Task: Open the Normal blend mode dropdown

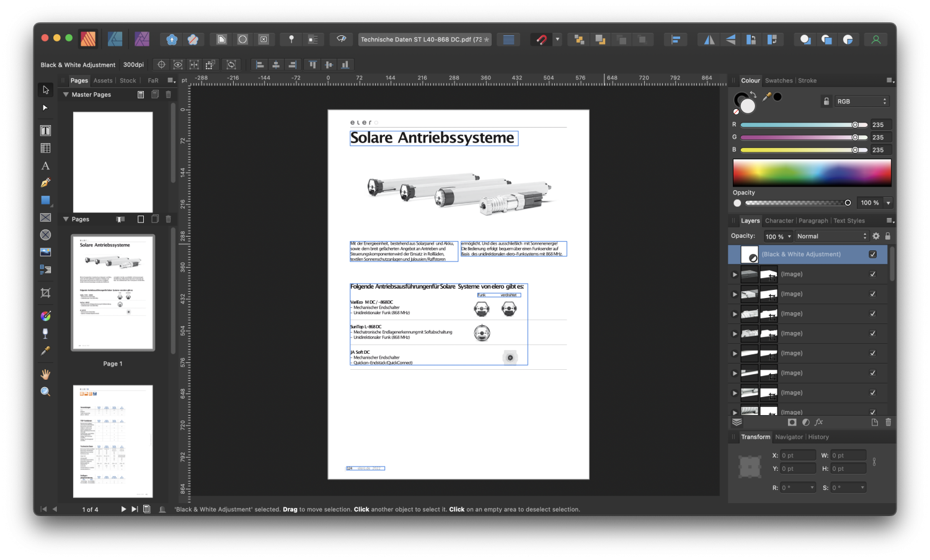Action: (x=831, y=235)
